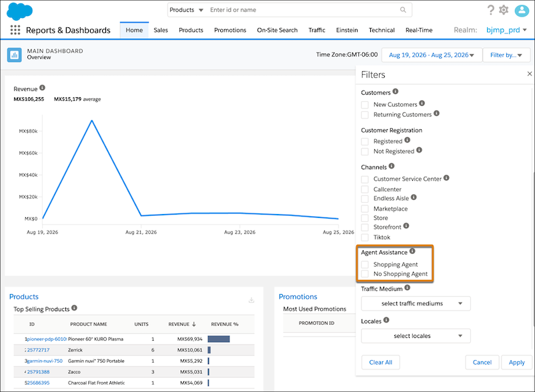
Task: Open the Einstein tab
Action: tap(347, 30)
